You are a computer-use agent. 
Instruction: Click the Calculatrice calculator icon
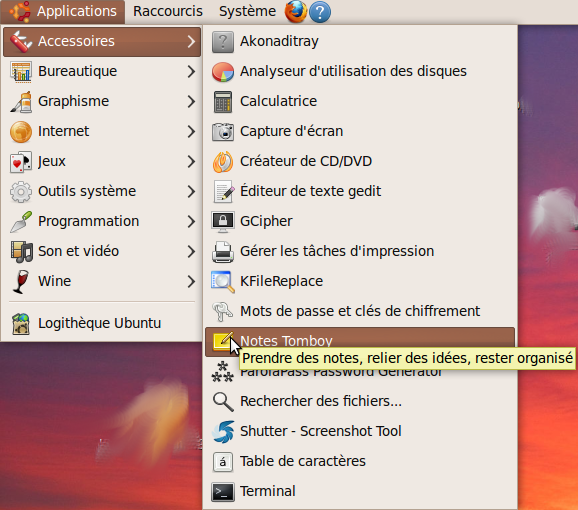click(x=223, y=101)
